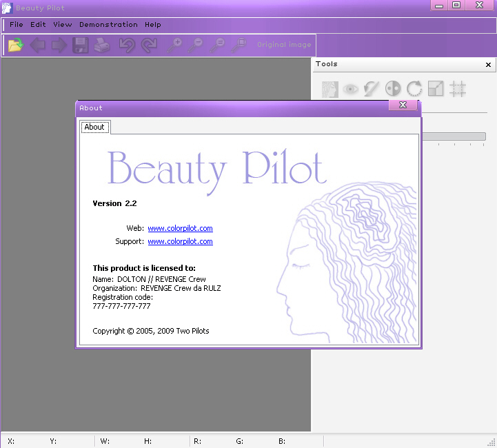The image size is (497, 448).
Task: Open the Demonstration menu
Action: point(108,25)
